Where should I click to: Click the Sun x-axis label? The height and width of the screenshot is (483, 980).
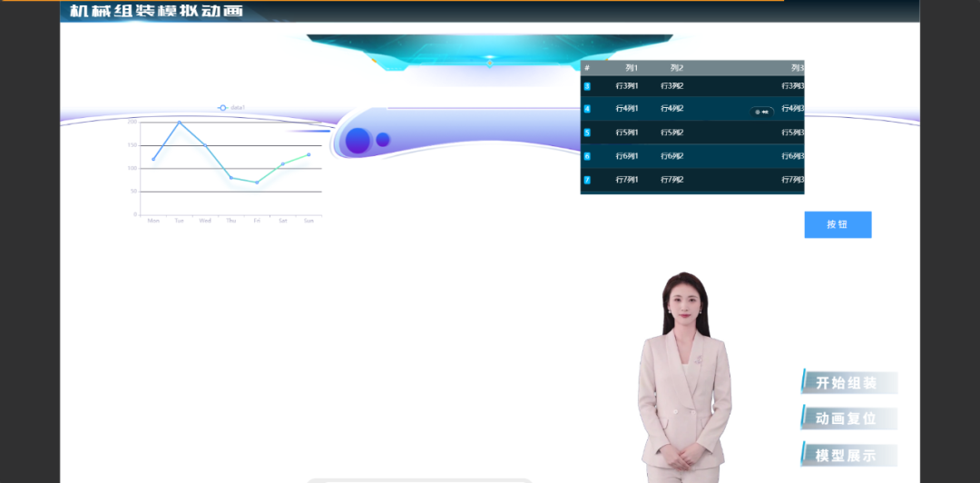[309, 221]
